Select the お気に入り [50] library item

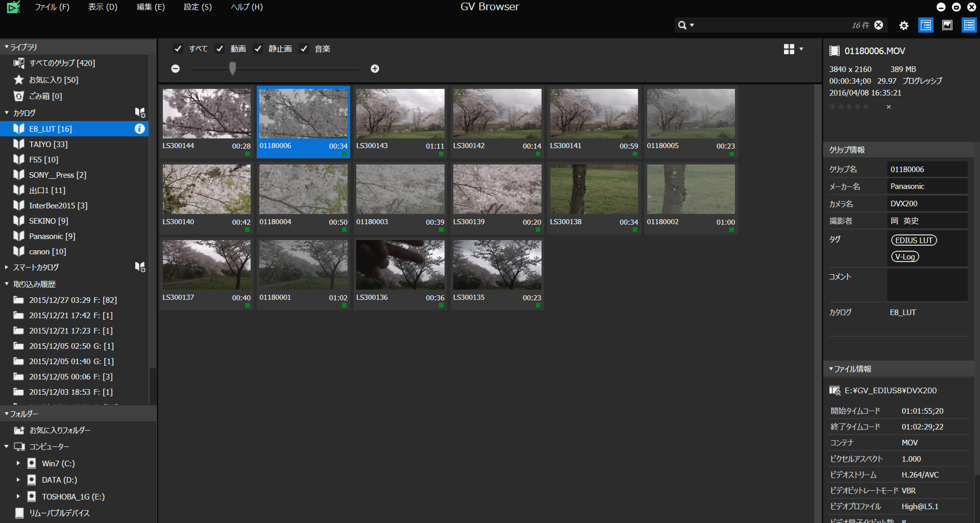point(53,80)
